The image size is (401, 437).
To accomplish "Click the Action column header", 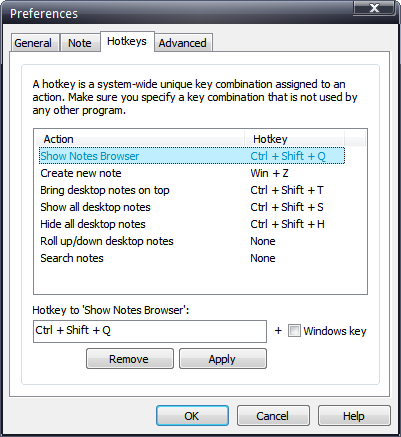I will [x=140, y=139].
